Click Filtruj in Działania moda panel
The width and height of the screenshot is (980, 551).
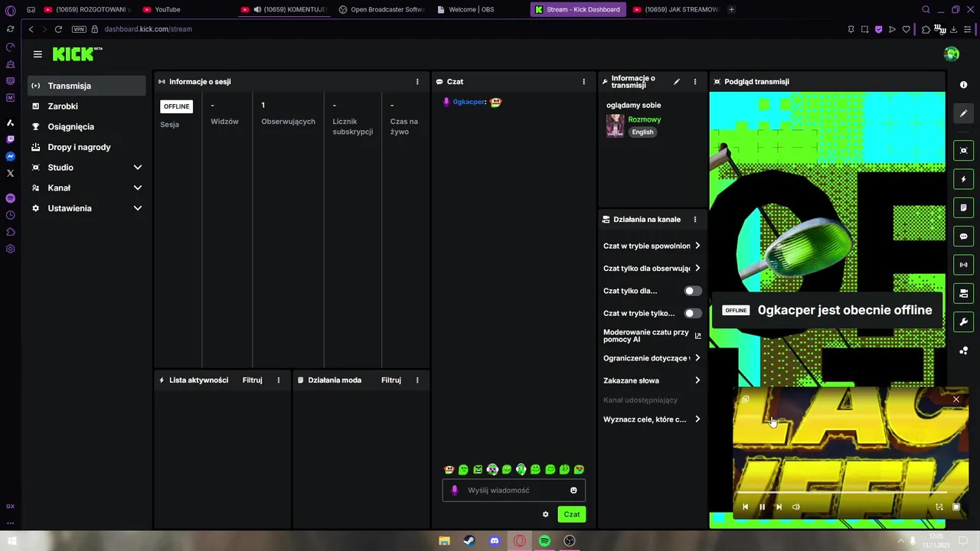point(391,380)
